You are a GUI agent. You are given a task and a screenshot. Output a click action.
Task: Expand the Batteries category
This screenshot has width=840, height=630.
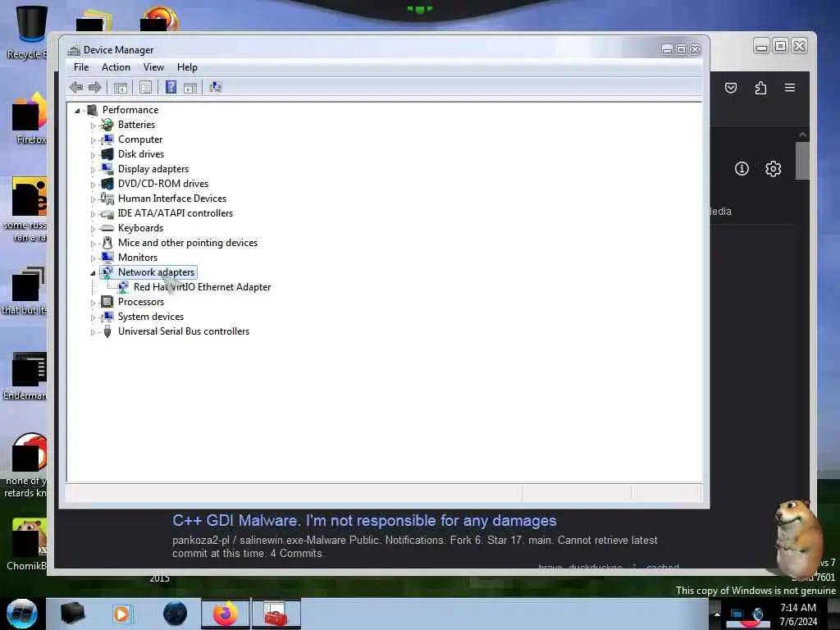[x=93, y=126]
